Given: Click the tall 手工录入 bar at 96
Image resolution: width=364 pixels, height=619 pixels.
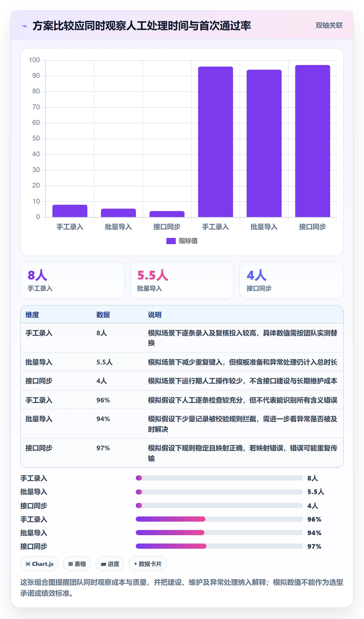Looking at the screenshot, I should (x=216, y=142).
